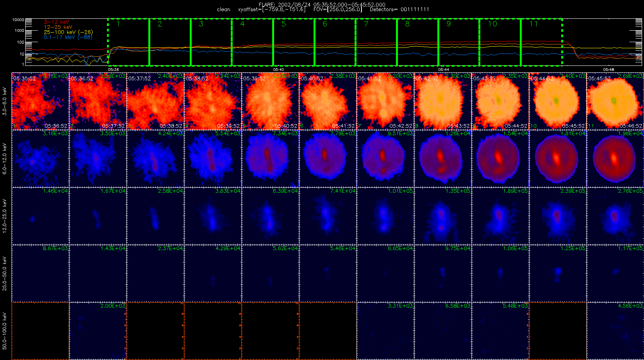644x360 pixels.
Task: Click the orange 12-25 keV legend entry
Action: pos(58,27)
